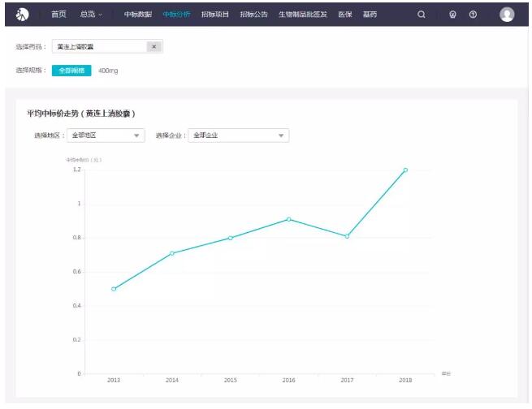This screenshot has height=409, width=532.
Task: Select the 400mg specification option
Action: 108,71
